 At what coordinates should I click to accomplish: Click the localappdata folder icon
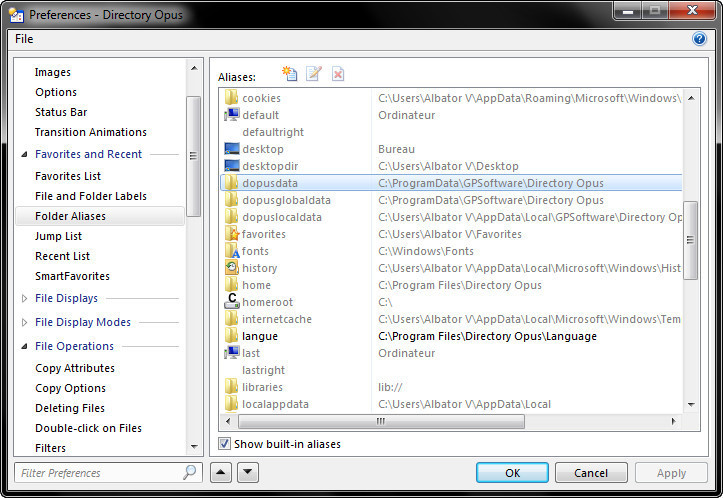[231, 404]
